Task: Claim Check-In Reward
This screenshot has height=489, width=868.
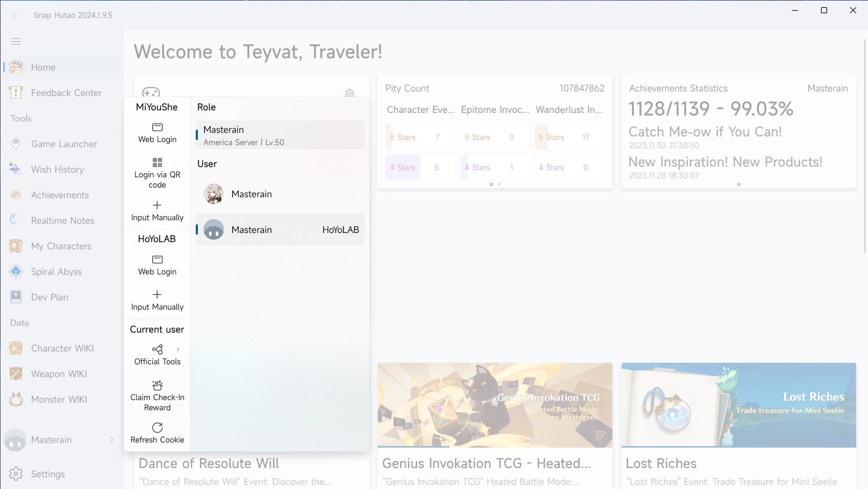Action: pyautogui.click(x=157, y=396)
